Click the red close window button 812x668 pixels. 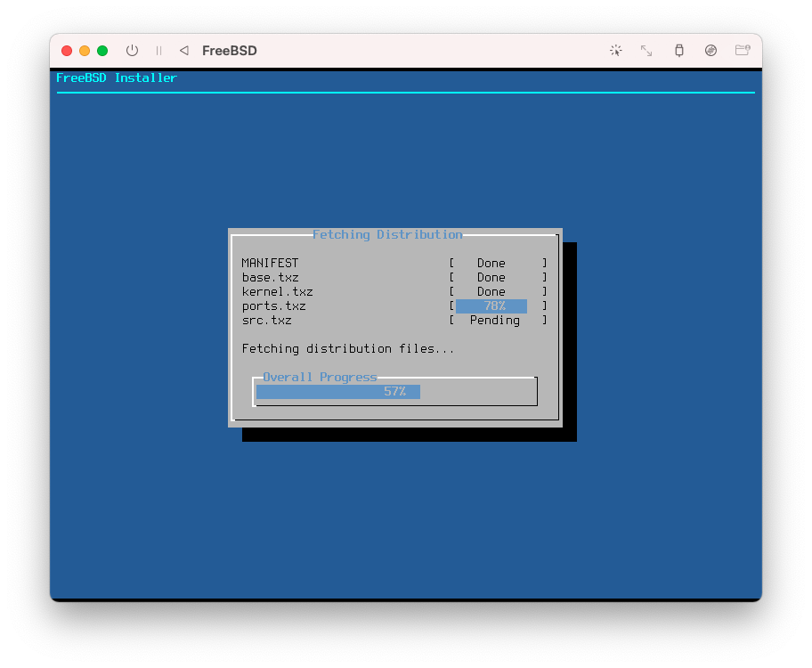67,50
